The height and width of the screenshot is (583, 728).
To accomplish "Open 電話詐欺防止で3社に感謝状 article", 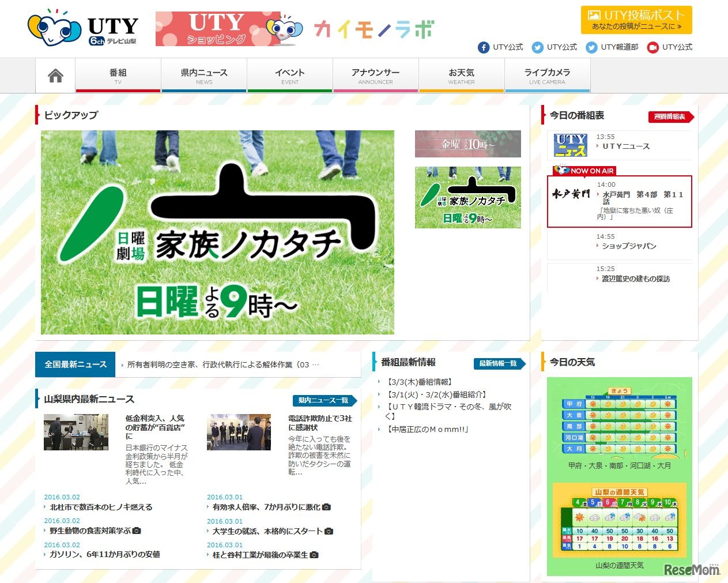I will pyautogui.click(x=320, y=423).
